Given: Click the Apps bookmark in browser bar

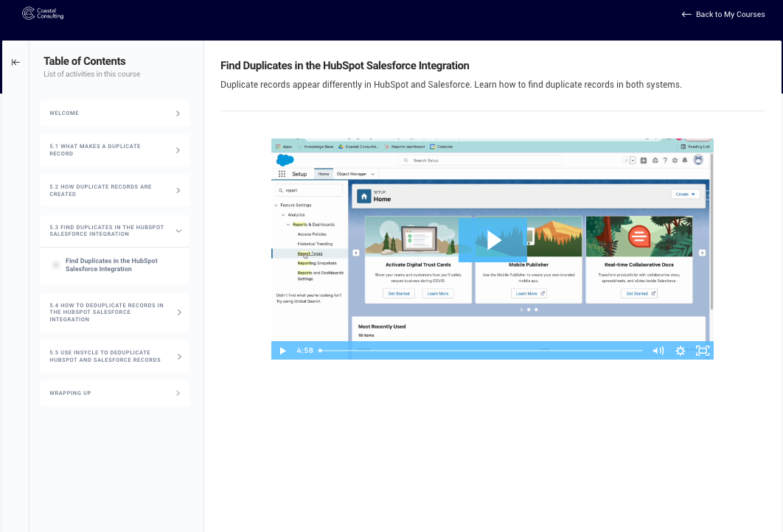Looking at the screenshot, I should 284,147.
